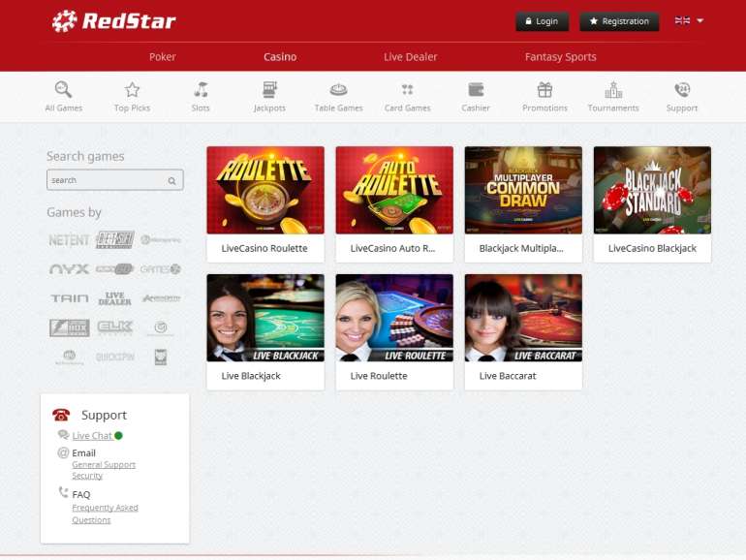The height and width of the screenshot is (560, 746).
Task: Click the 'Live Roulette' caption text
Action: coord(379,376)
